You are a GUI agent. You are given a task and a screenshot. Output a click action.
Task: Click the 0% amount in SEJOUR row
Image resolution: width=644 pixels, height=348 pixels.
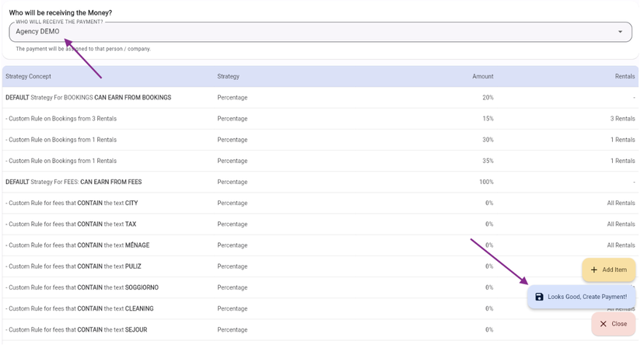(x=489, y=329)
